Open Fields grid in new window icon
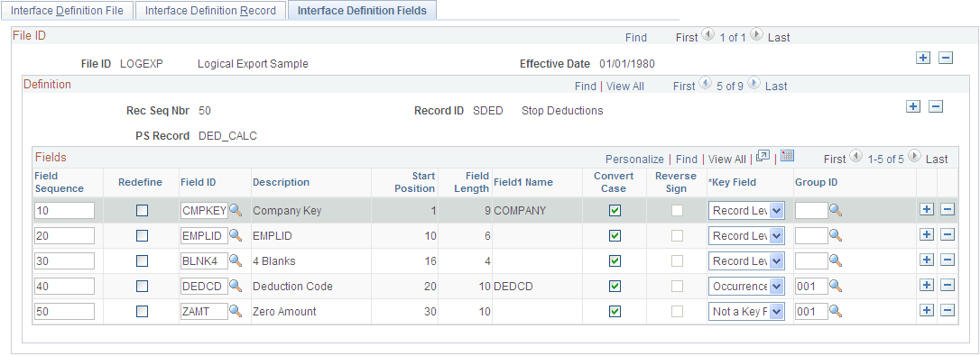980x356 pixels. (763, 156)
